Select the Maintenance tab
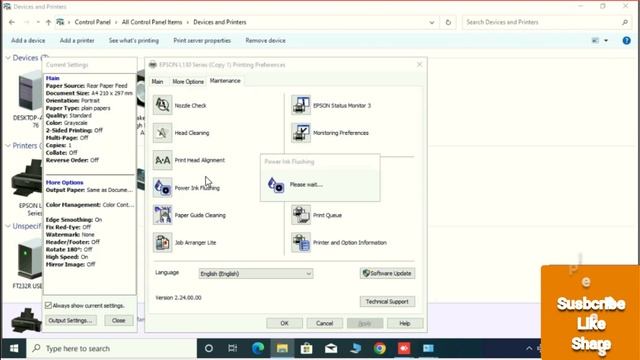This screenshot has height=360, width=640. pos(225,81)
